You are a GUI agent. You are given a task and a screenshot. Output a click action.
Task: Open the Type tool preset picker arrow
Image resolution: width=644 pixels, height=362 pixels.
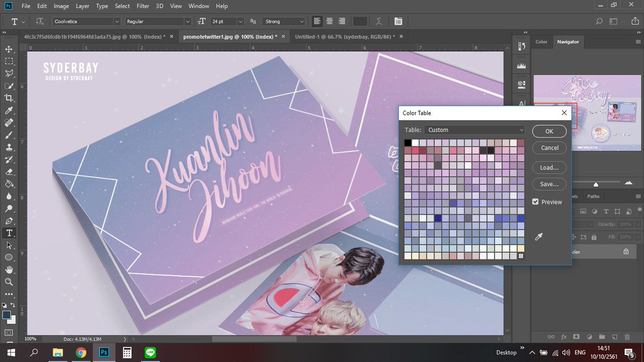click(24, 21)
